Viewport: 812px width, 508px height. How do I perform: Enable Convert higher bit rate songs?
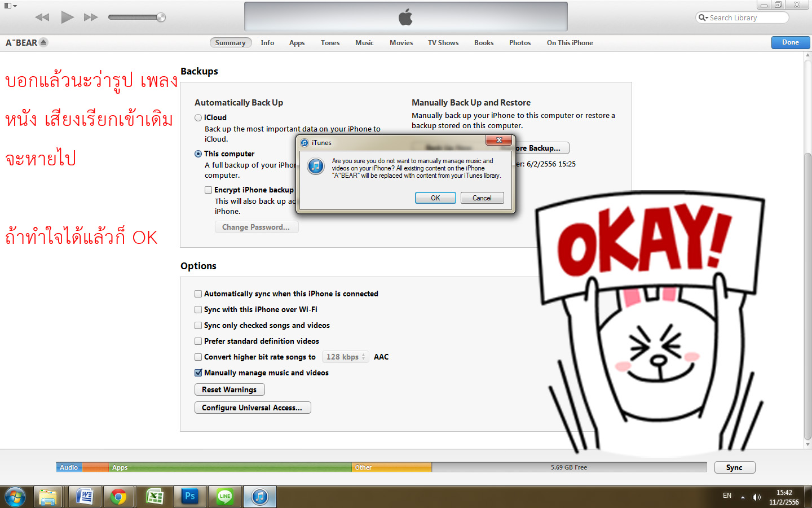(x=198, y=357)
